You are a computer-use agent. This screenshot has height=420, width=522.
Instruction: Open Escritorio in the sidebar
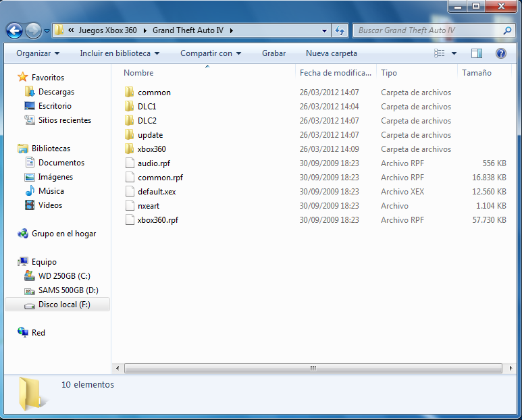(55, 106)
